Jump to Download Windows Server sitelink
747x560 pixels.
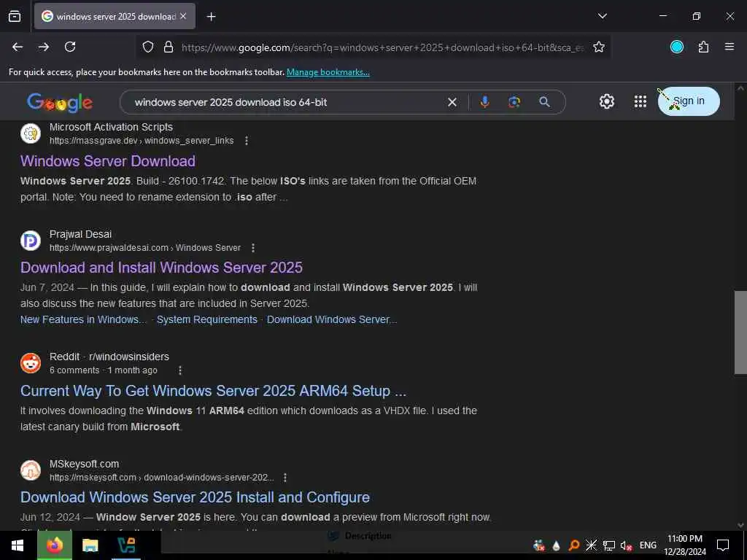pos(332,319)
